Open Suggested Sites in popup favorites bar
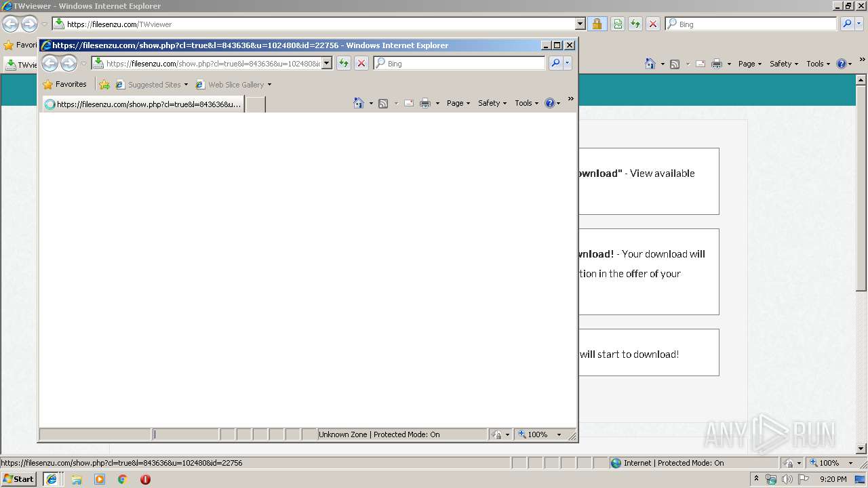The image size is (868, 488). pos(152,85)
